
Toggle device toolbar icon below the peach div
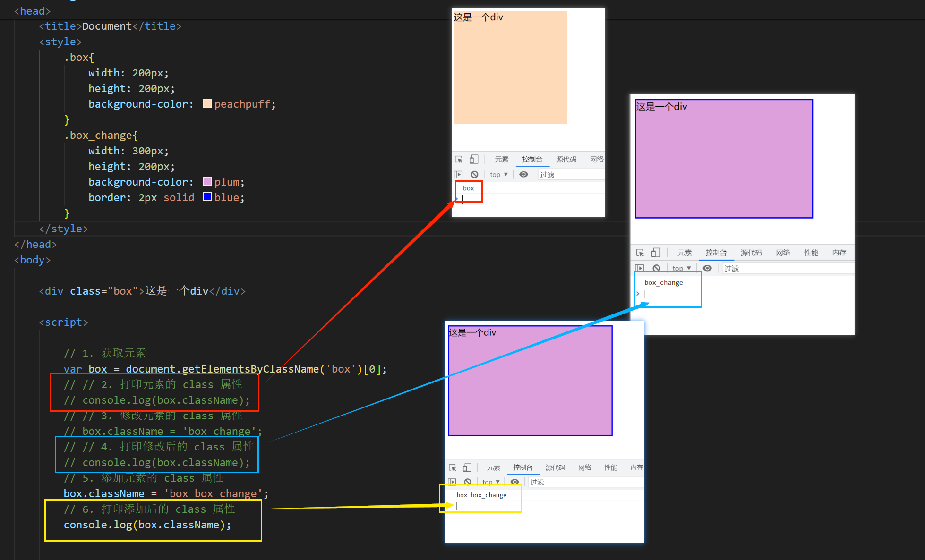474,159
